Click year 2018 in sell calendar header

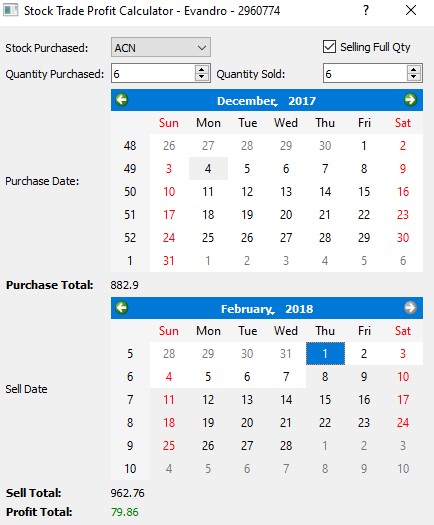point(299,309)
